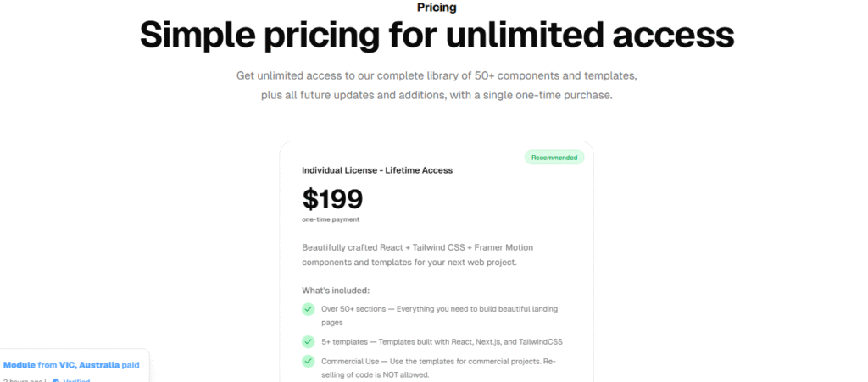Click the Simple pricing for unlimited access headline
Viewport: 868px width, 382px height.
pyautogui.click(x=437, y=36)
